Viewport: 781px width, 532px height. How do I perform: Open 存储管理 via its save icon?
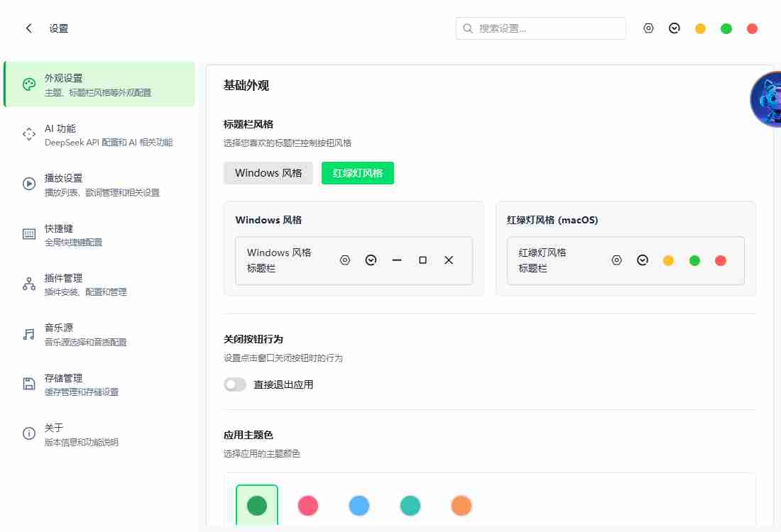point(28,384)
